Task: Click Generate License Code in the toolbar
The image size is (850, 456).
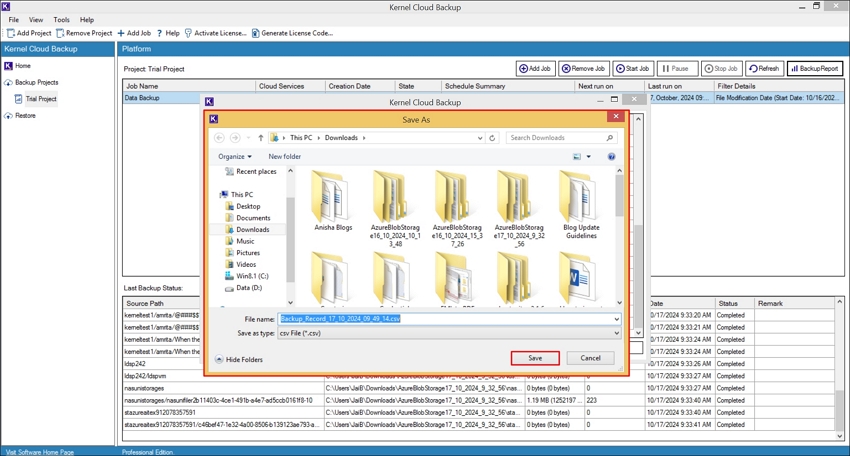Action: pyautogui.click(x=292, y=33)
